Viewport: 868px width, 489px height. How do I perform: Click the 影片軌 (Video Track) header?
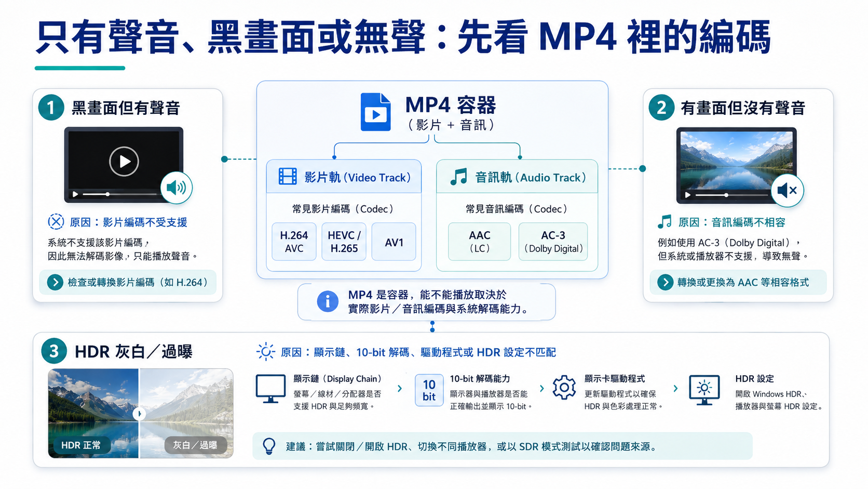(x=344, y=177)
